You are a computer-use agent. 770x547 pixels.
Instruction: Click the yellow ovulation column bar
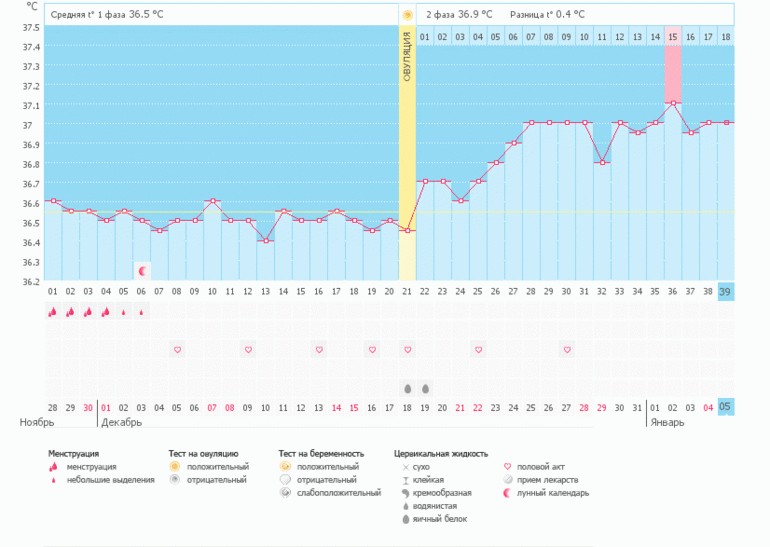[407, 150]
